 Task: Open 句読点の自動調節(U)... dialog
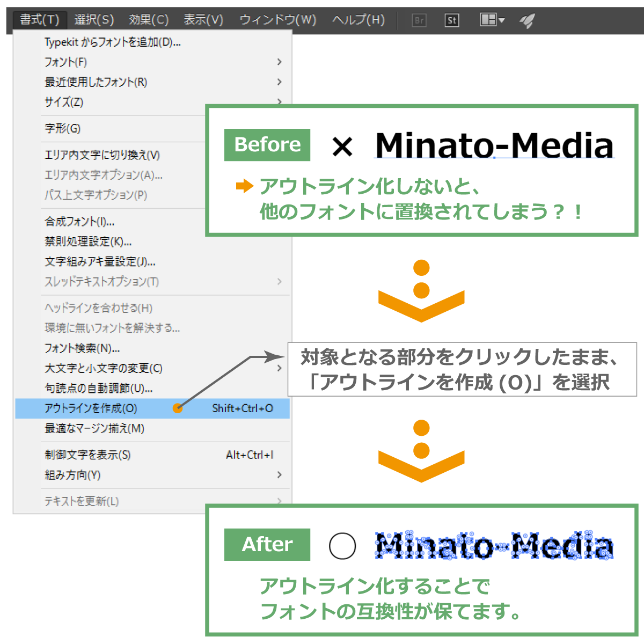[x=152, y=388]
